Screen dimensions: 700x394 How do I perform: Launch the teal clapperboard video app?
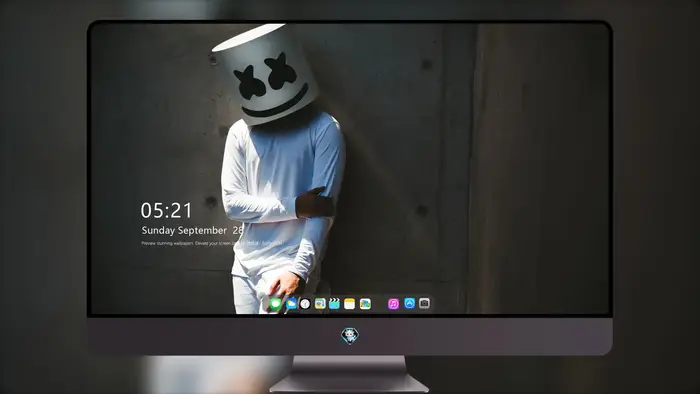point(334,304)
